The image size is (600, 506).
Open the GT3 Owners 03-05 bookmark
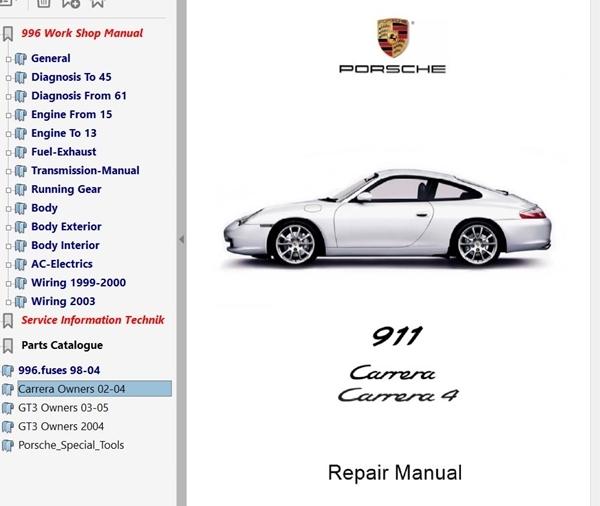pos(64,408)
